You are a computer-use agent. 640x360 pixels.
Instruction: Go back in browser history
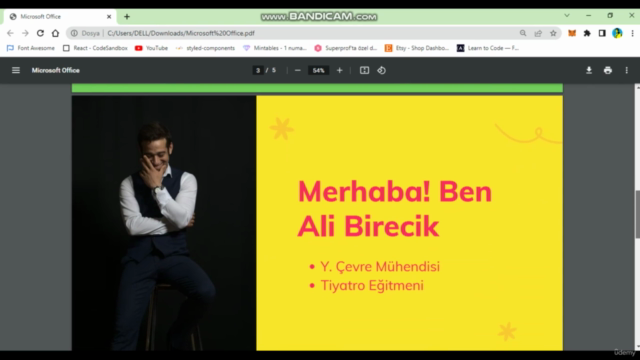(x=10, y=33)
